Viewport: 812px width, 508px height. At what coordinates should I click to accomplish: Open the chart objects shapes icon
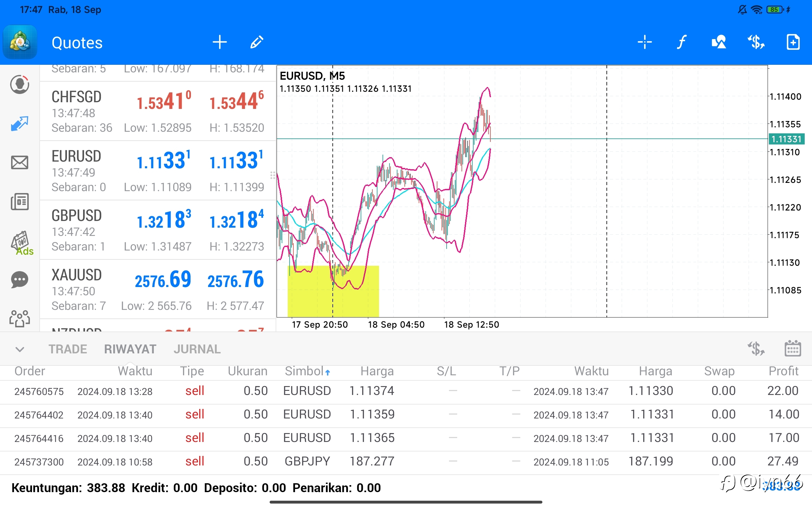click(x=719, y=42)
